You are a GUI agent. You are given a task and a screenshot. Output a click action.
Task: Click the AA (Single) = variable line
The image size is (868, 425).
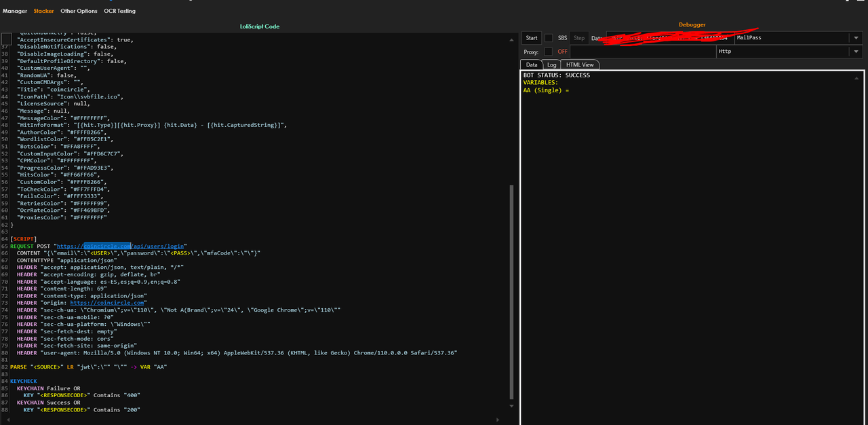click(x=546, y=90)
